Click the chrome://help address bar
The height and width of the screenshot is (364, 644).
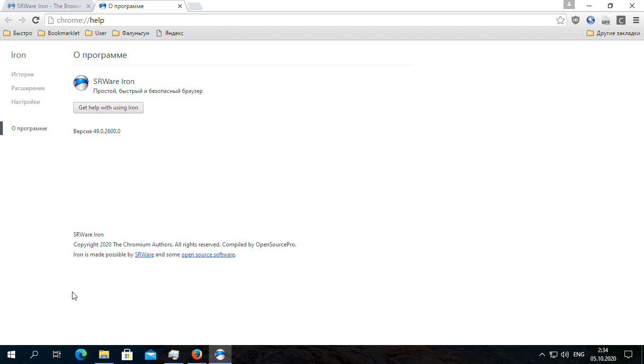[x=303, y=20]
